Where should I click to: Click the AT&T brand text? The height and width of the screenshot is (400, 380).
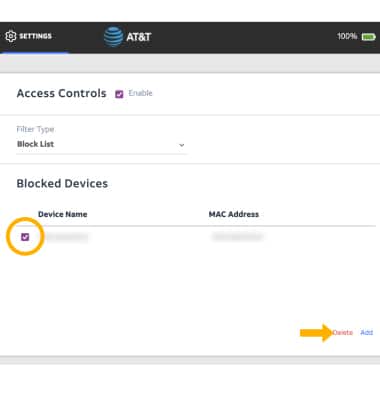139,37
